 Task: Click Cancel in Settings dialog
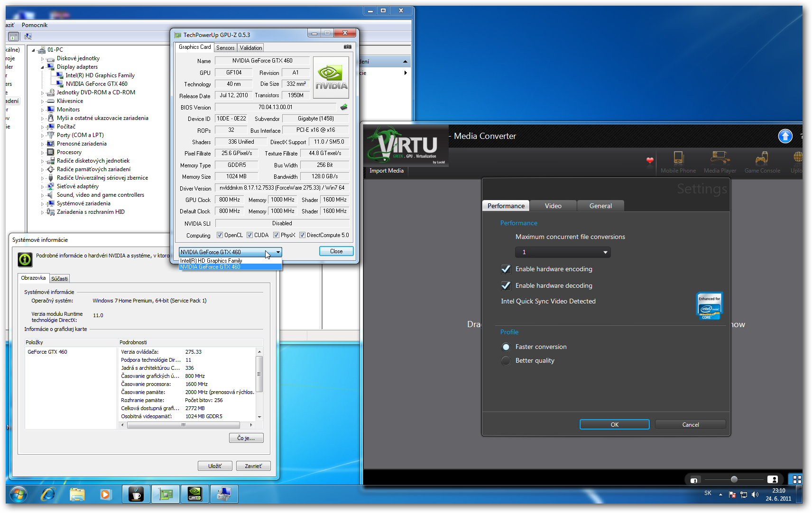(x=691, y=424)
